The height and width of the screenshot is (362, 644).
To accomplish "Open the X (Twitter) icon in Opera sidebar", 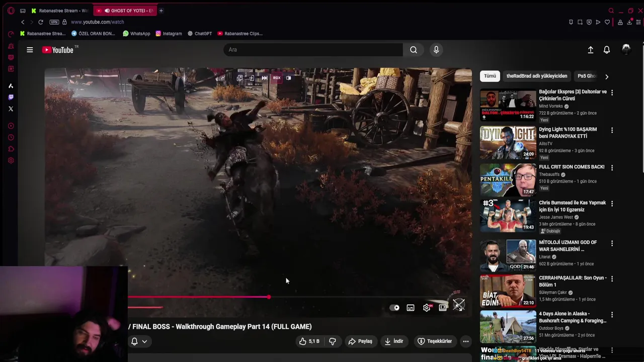I will click(x=11, y=109).
